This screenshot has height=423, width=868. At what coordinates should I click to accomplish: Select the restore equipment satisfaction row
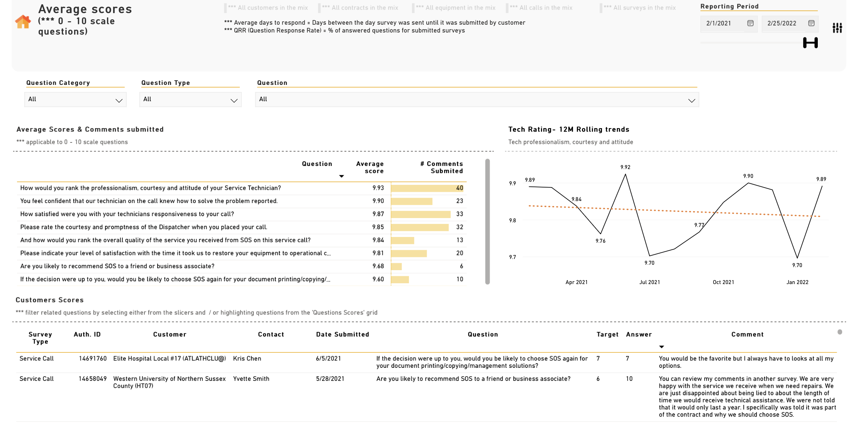pos(241,253)
